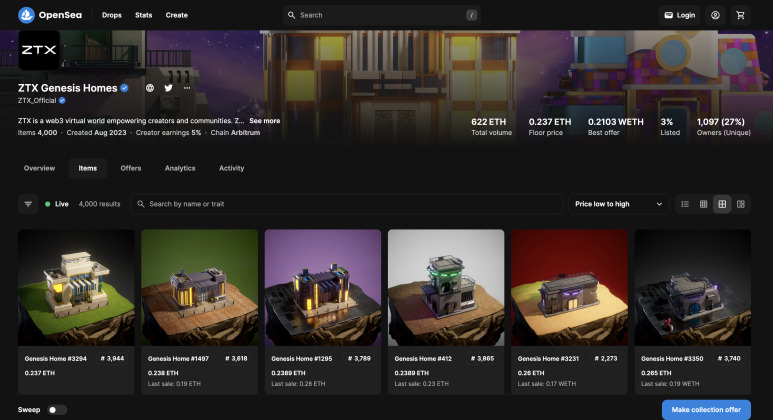Open the shopping cart icon

pyautogui.click(x=740, y=15)
